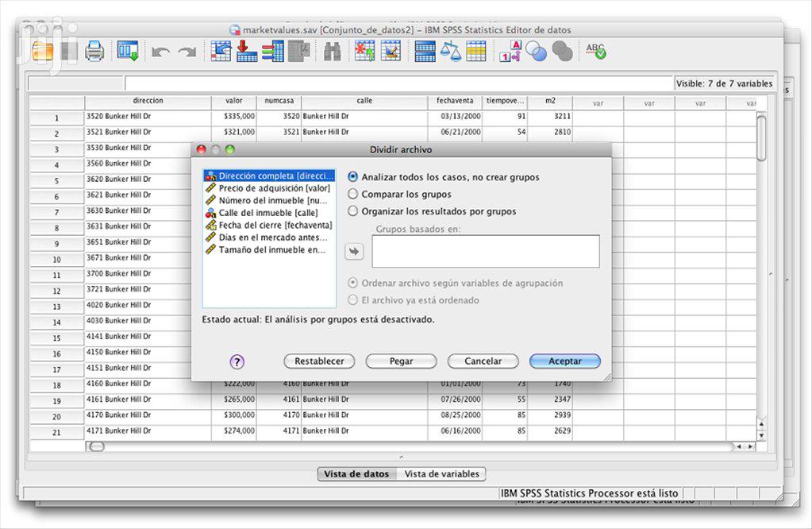This screenshot has width=812, height=529.
Task: Switch to 'Vista de datos' tab
Action: coord(356,473)
